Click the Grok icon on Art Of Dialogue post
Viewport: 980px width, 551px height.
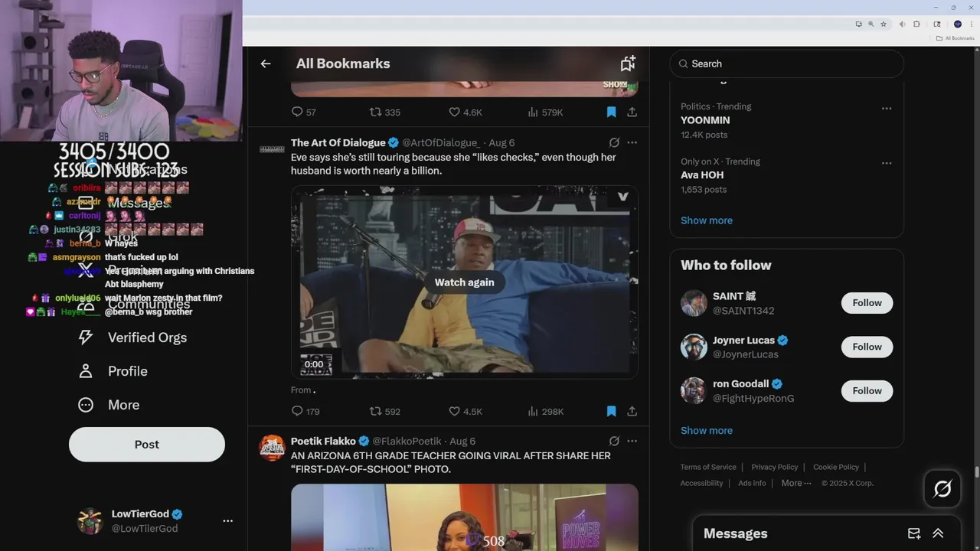click(x=614, y=142)
